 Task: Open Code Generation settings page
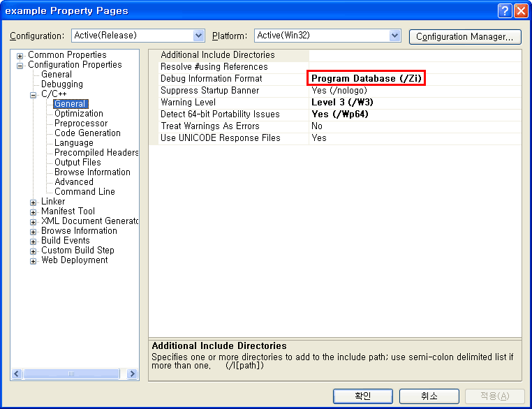click(x=87, y=133)
